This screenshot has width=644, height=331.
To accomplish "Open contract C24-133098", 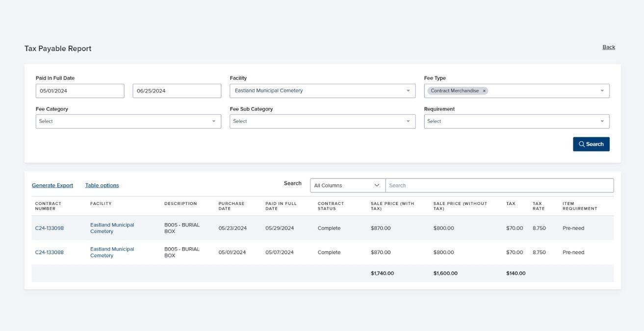I will pos(50,228).
